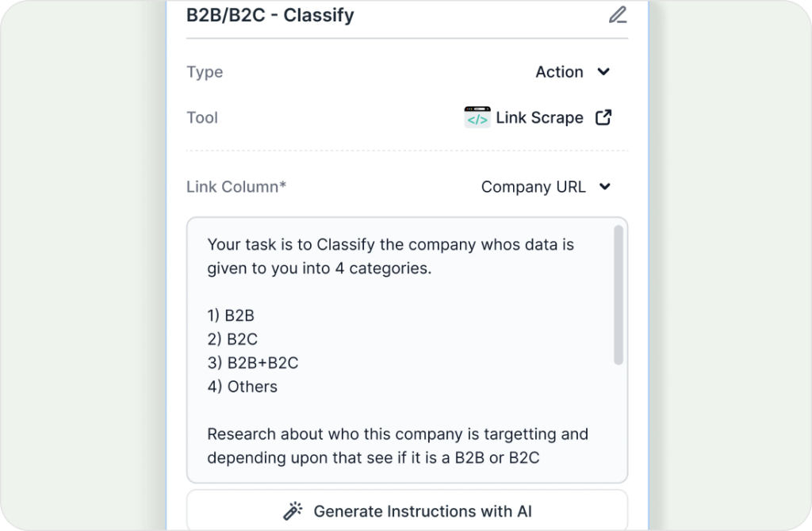Expand the Action type chevron

pos(603,72)
